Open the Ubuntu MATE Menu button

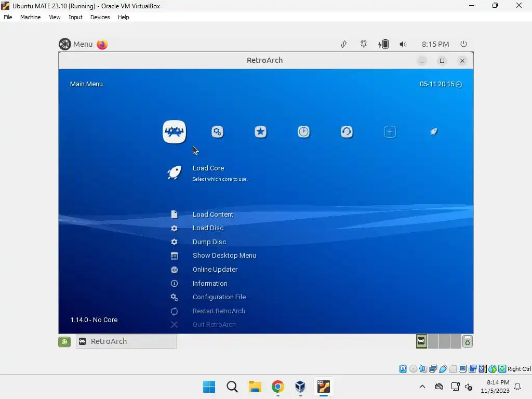point(76,44)
